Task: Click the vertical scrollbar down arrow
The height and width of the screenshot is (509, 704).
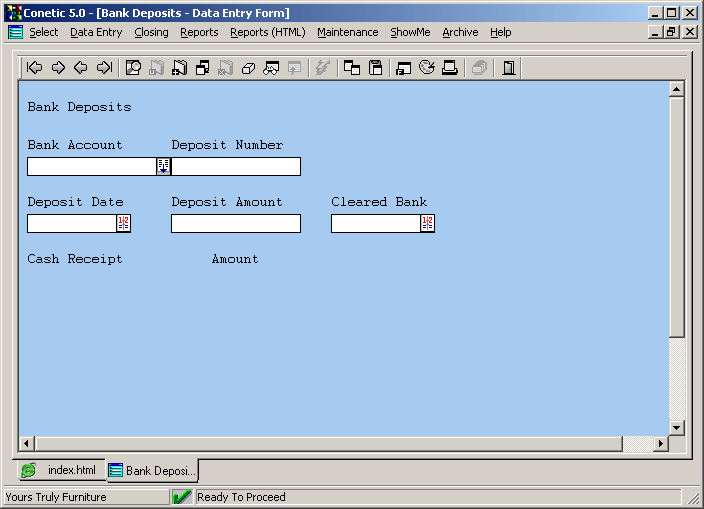Action: point(676,427)
